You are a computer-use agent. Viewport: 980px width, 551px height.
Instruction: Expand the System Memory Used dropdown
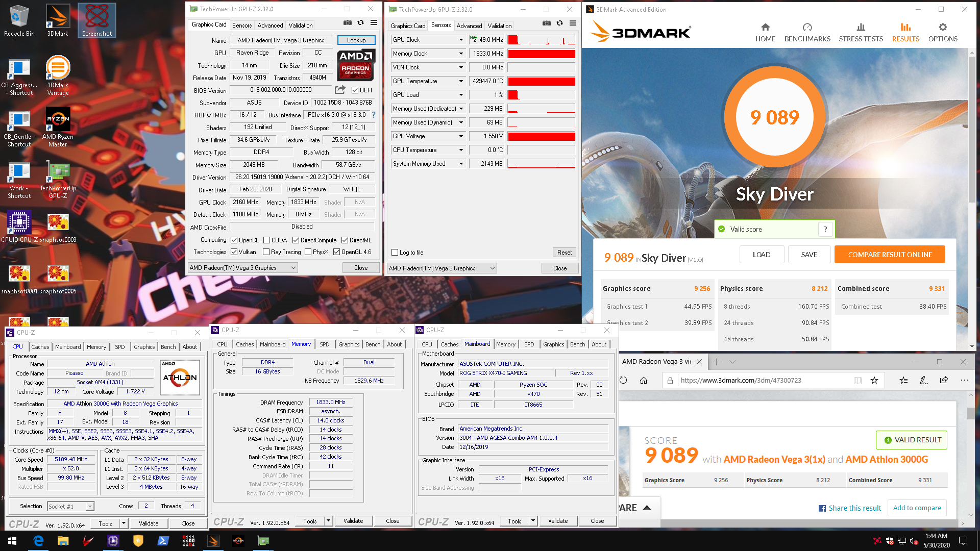tap(461, 164)
